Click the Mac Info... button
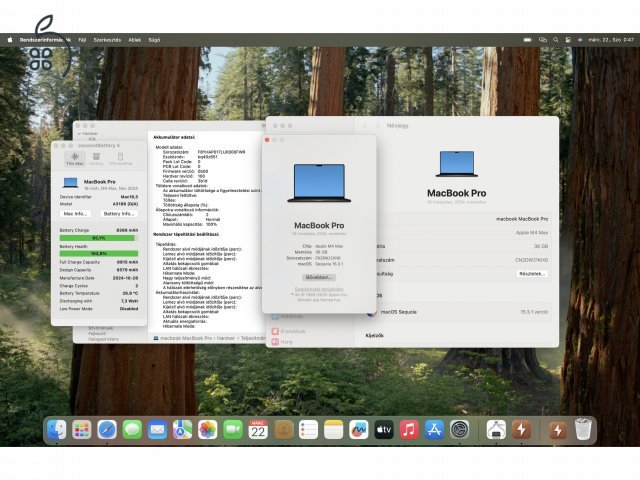 75,213
